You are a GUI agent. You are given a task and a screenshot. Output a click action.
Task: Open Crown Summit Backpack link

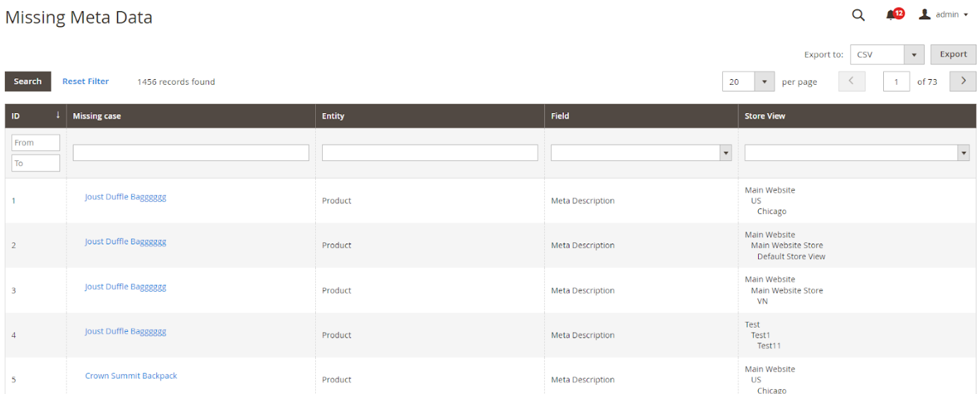click(x=131, y=376)
